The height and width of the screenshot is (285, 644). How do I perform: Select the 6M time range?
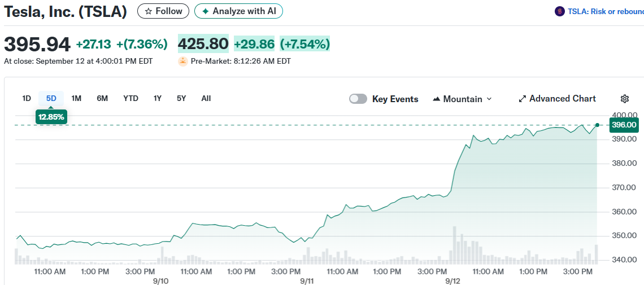click(x=102, y=98)
